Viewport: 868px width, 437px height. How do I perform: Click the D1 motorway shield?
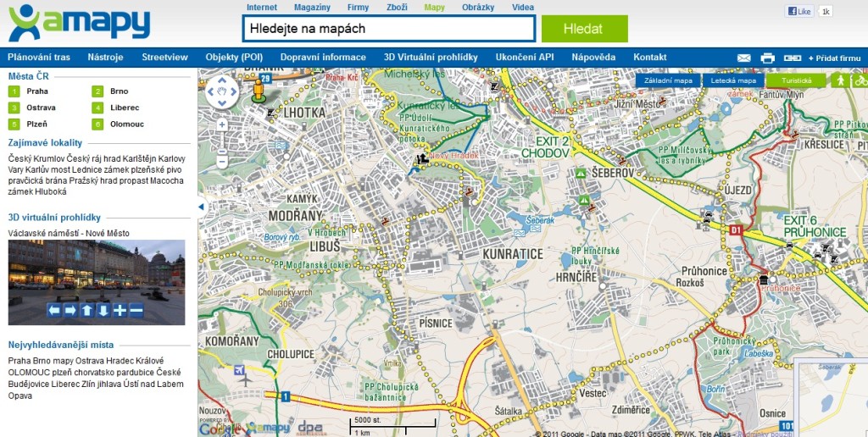[x=735, y=229]
